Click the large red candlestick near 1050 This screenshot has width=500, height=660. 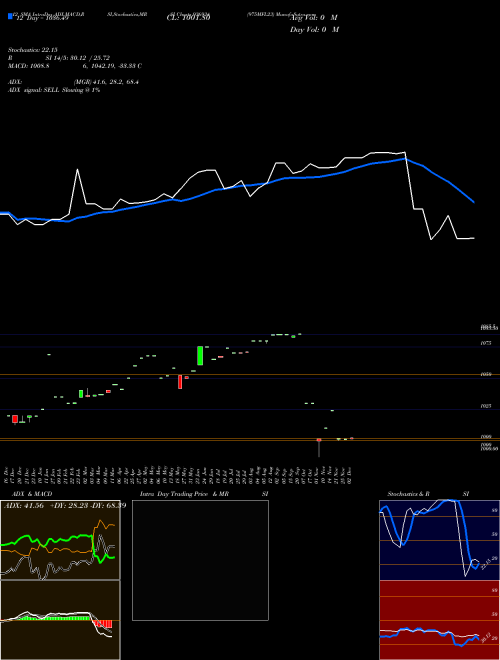coord(180,382)
